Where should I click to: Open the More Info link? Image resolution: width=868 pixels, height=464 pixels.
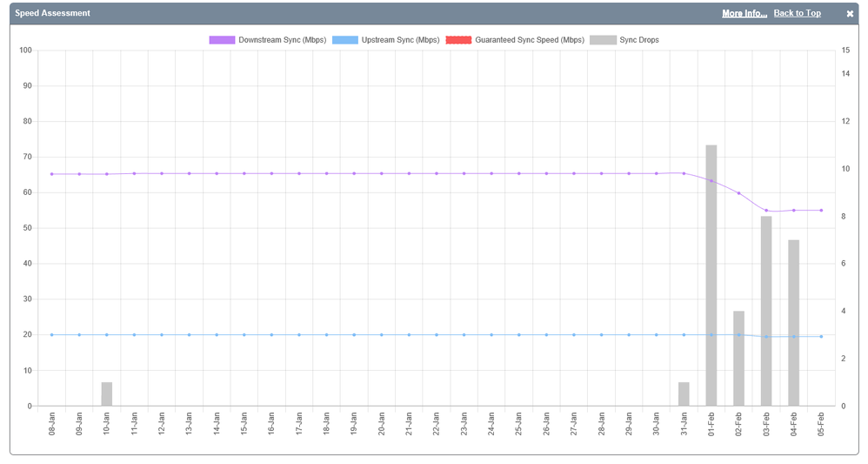tap(744, 14)
